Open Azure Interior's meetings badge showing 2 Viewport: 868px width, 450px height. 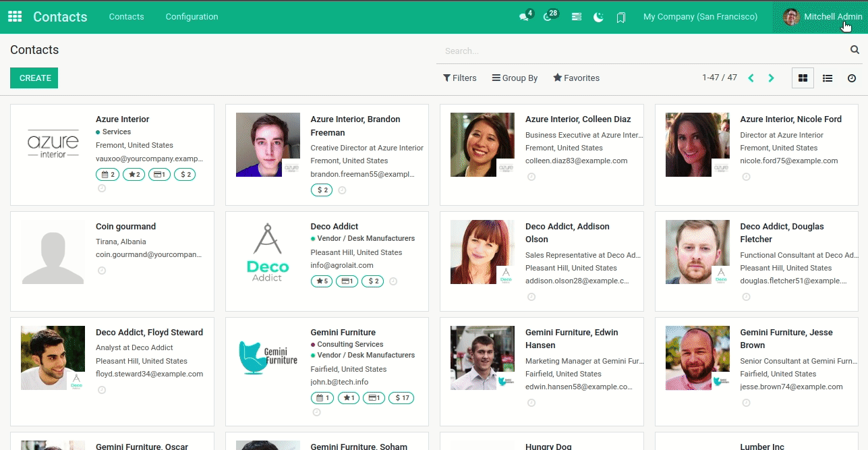click(x=108, y=175)
